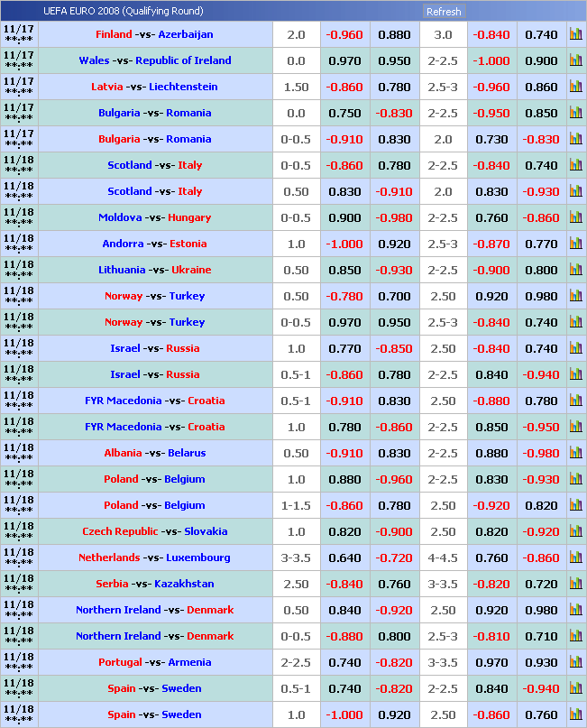Click the UEFA EURO 2008 Qualifying Round title

click(123, 12)
